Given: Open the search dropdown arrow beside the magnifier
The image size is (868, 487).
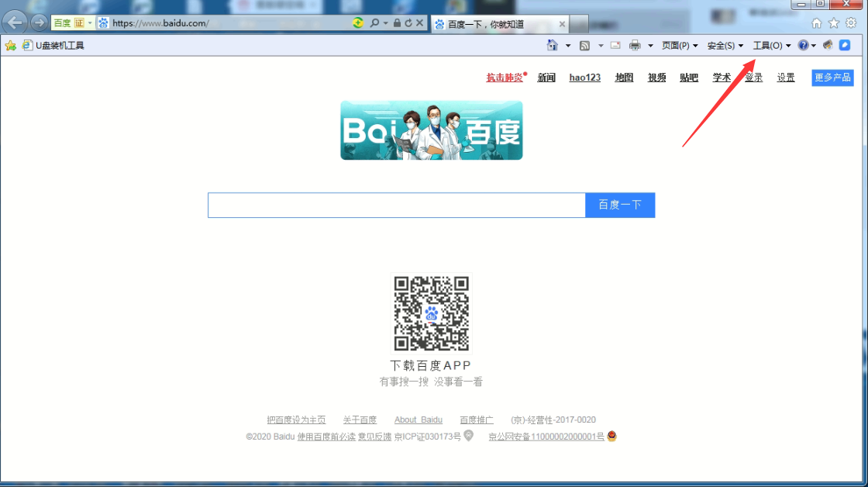Looking at the screenshot, I should pyautogui.click(x=386, y=23).
